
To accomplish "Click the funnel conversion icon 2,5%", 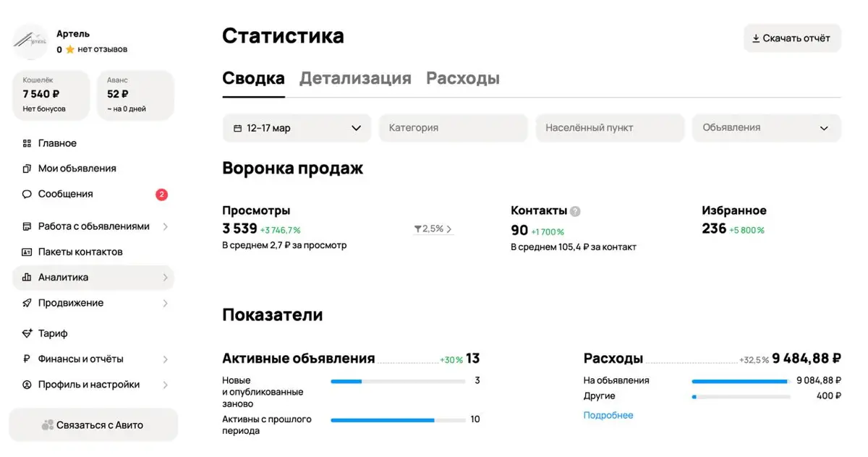I will tap(417, 228).
